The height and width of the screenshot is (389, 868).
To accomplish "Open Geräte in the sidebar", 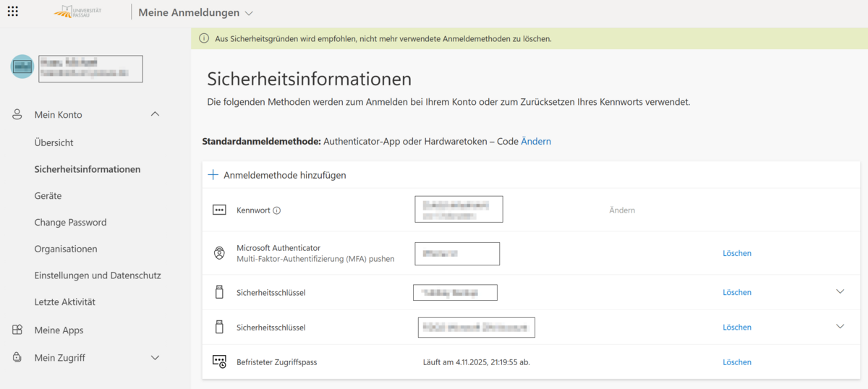I will click(48, 196).
